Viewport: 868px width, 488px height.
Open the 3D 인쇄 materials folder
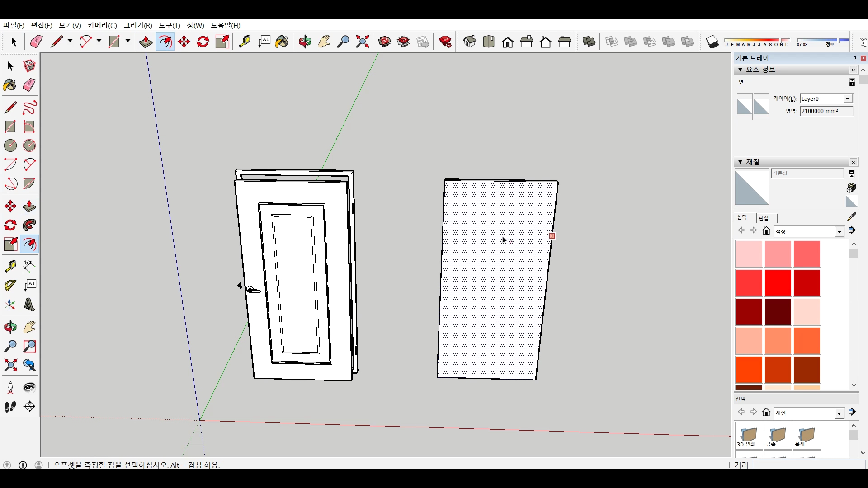749,436
